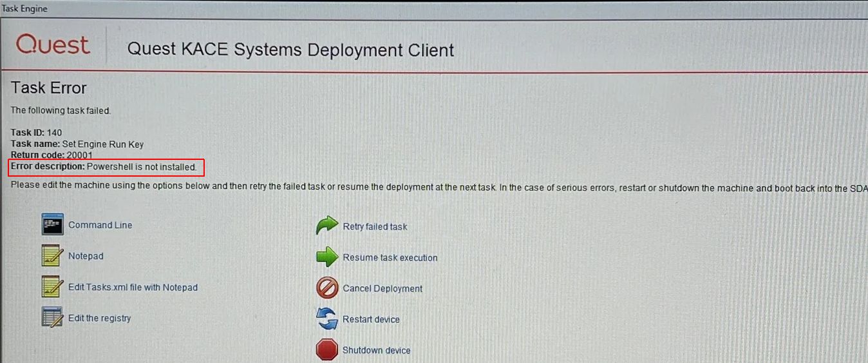Screen dimensions: 868x363
Task: Click the red Cancel Deployment prohibition icon
Action: 327,288
